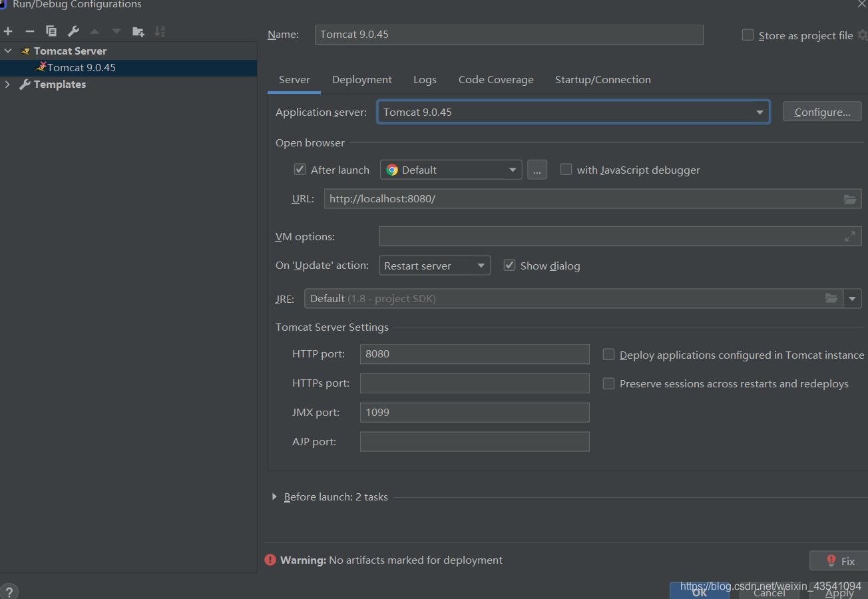
Task: Click the warning error icon
Action: coord(270,560)
